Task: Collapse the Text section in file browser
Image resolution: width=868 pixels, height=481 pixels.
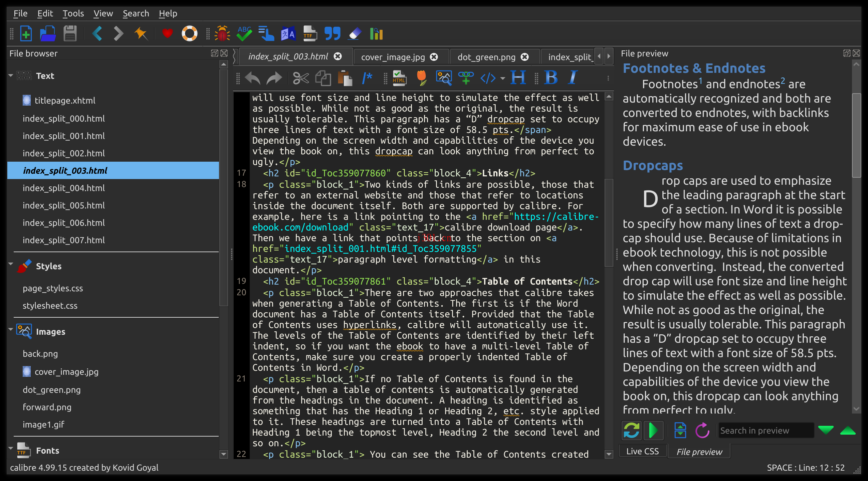Action: tap(11, 75)
